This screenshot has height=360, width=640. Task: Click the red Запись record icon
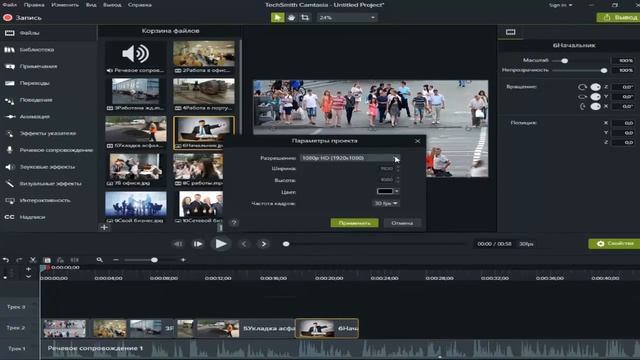7,18
